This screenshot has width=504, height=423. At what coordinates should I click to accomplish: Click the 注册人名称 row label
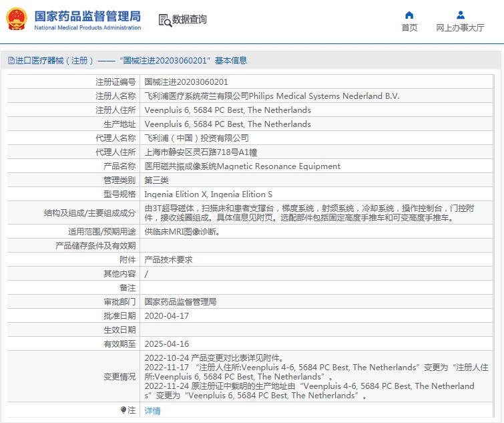[x=115, y=96]
